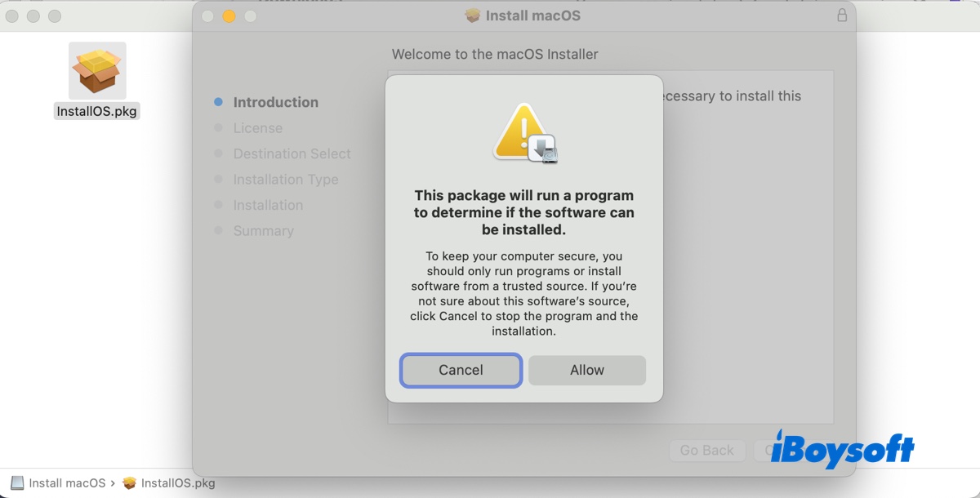This screenshot has width=980, height=498.
Task: Click the Welcome to the macOS Installer heading
Action: tap(495, 54)
